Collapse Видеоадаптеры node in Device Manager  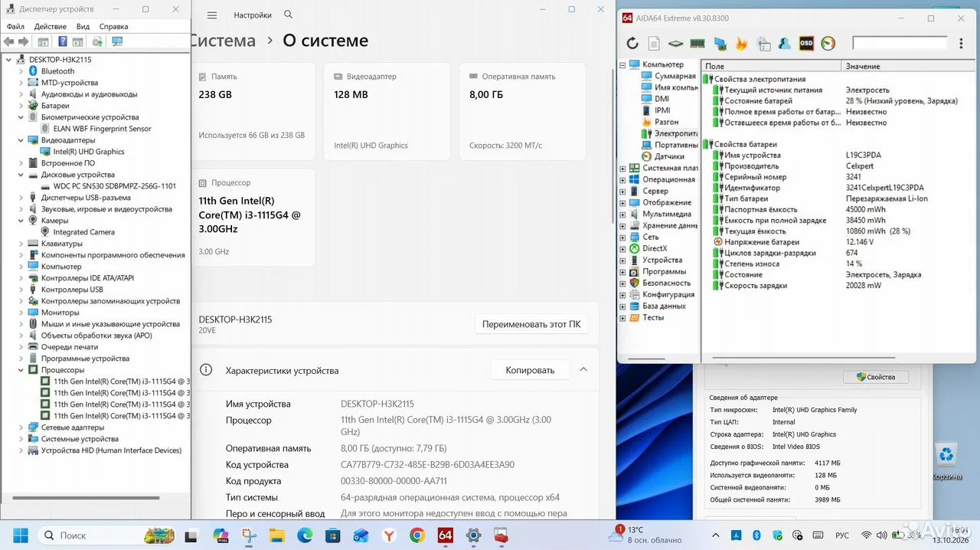pyautogui.click(x=21, y=140)
